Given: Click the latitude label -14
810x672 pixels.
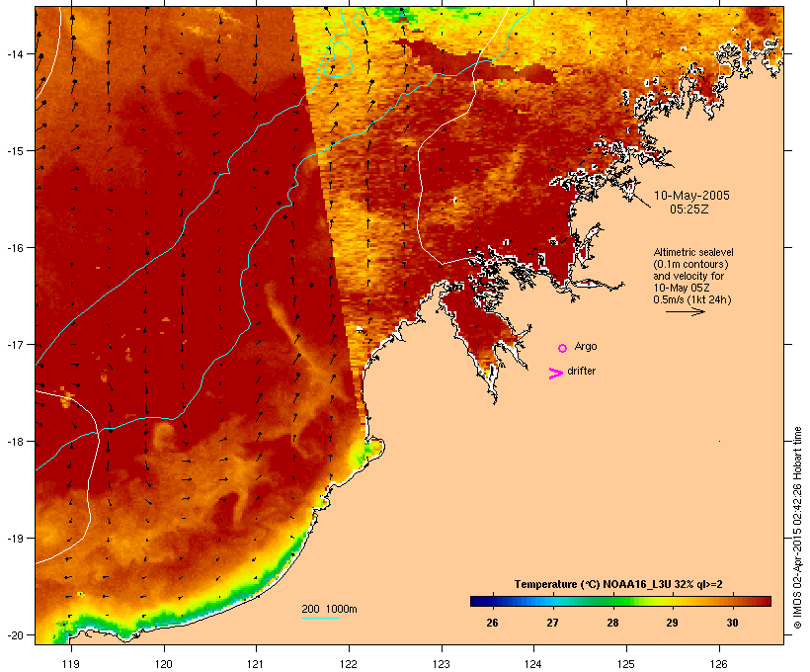Looking at the screenshot, I should 14,53.
